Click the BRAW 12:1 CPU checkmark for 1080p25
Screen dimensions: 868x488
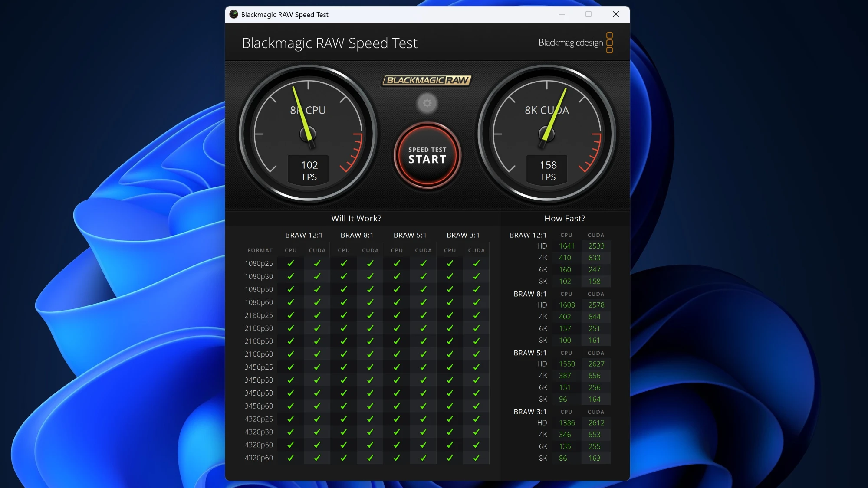tap(291, 263)
